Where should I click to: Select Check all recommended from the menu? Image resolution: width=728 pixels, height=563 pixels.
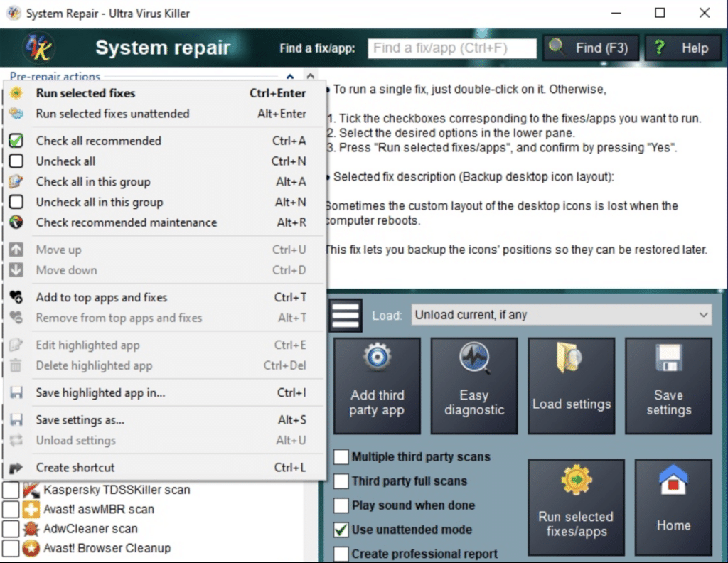click(x=98, y=141)
